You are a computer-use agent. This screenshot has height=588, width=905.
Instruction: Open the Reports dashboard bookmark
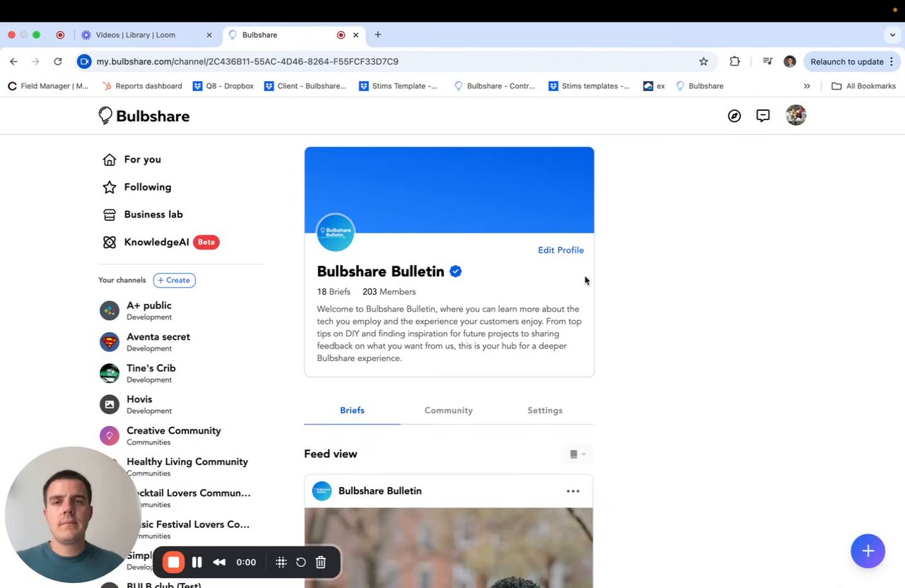coord(142,86)
